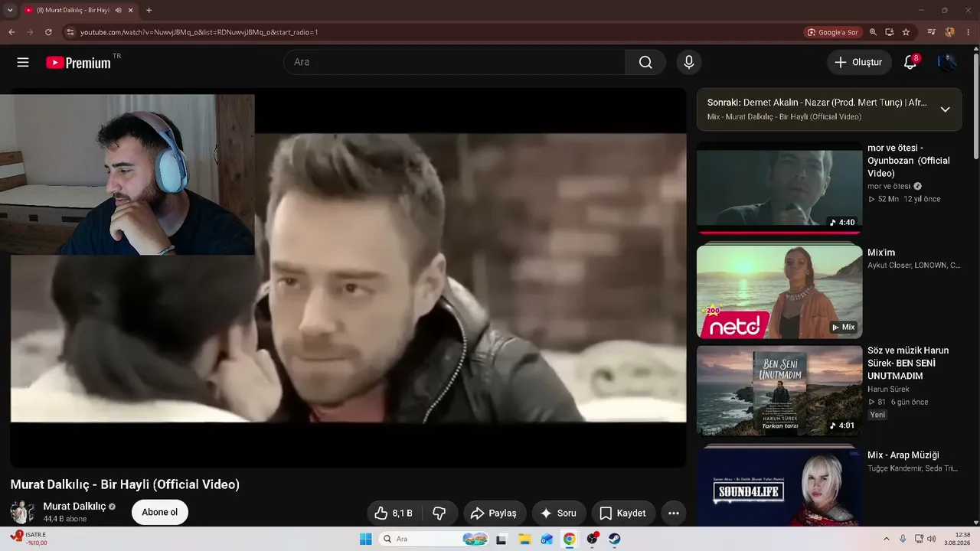
Task: Open media controls in Chrome toolbar
Action: pyautogui.click(x=932, y=32)
